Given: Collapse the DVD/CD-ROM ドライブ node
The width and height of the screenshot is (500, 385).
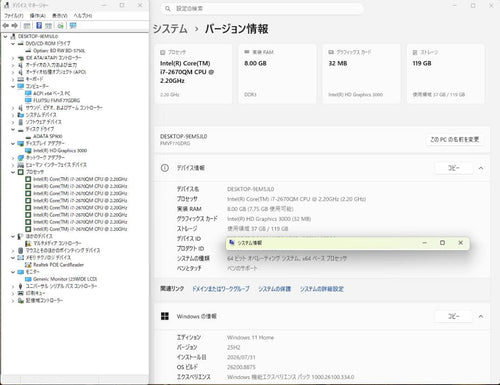Looking at the screenshot, I should pos(13,43).
